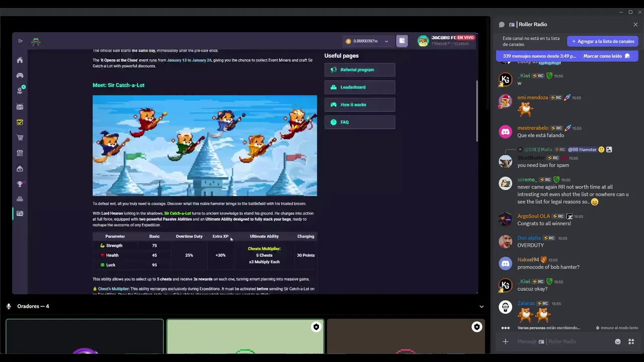
Task: Click the chat bubble icon beside Roller Radio
Action: click(502, 25)
